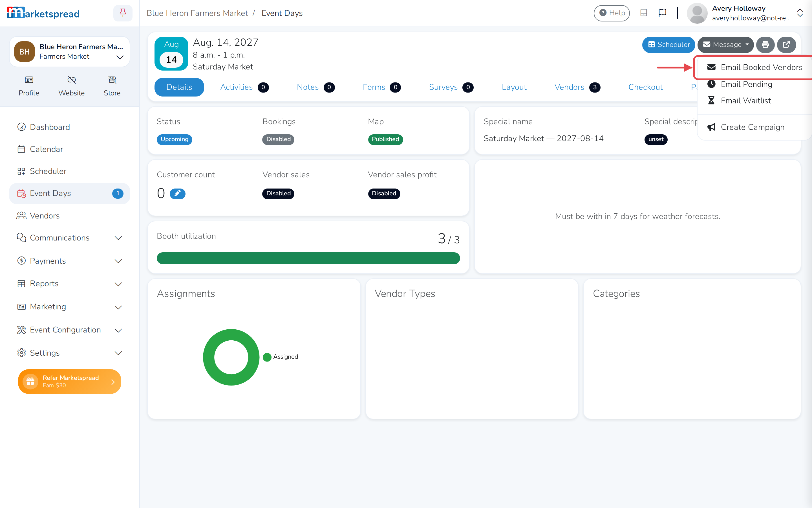Switch to the Forms tab
This screenshot has width=812, height=508.
click(381, 87)
